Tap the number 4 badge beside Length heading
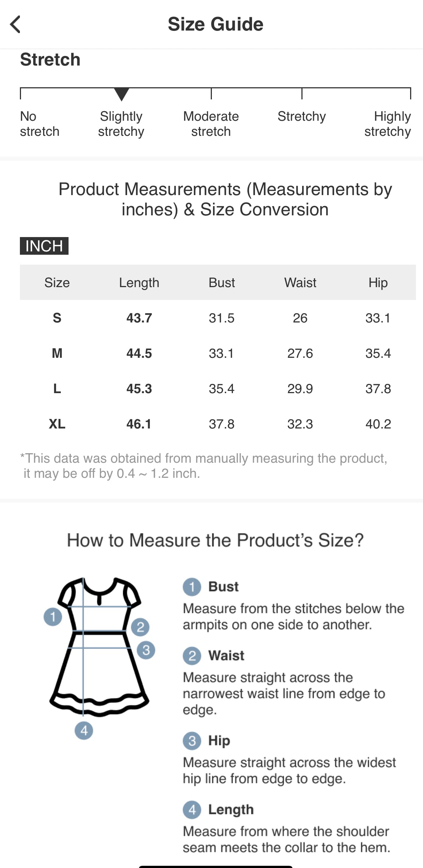 [192, 809]
